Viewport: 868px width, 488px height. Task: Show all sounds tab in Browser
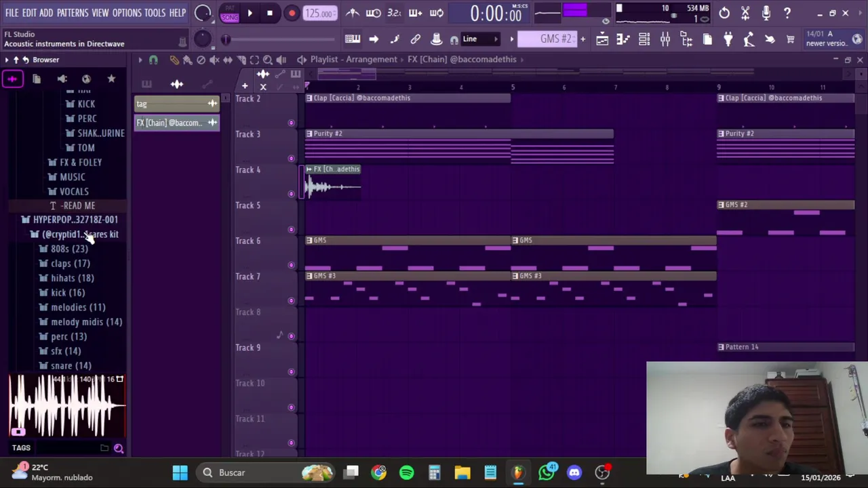coord(12,79)
